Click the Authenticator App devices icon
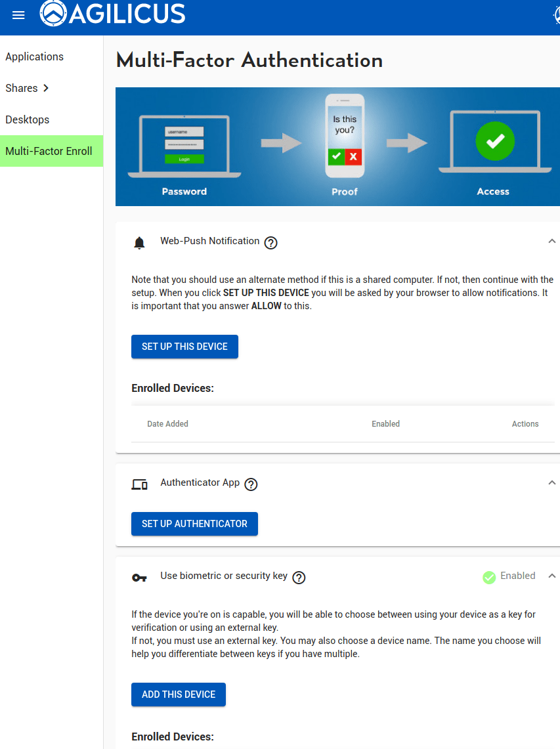This screenshot has width=560, height=749. (139, 484)
